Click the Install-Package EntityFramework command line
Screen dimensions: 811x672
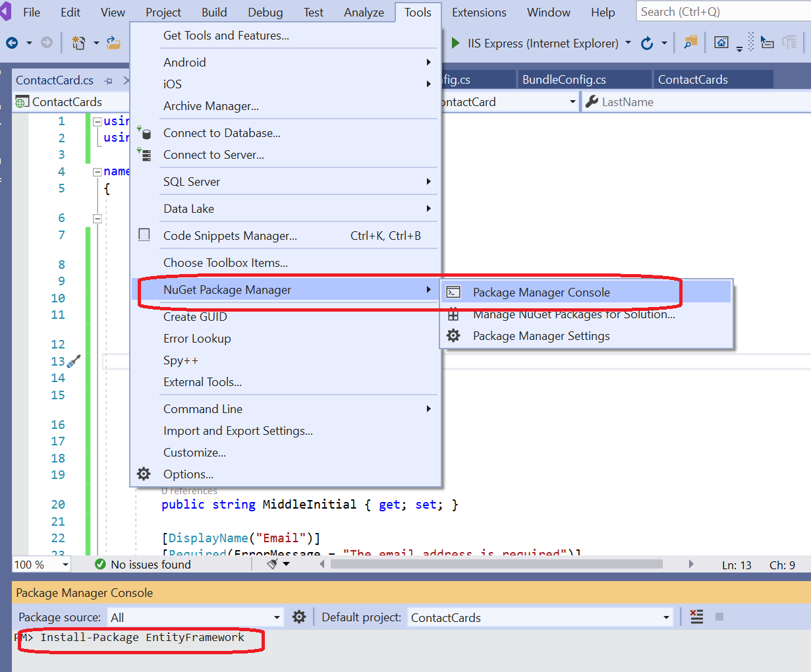click(x=142, y=637)
